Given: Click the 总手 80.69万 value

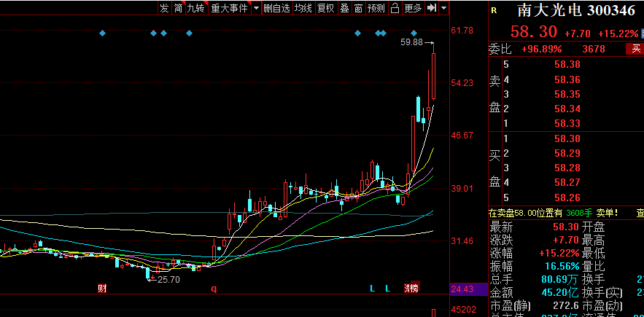Looking at the screenshot, I should (560, 280).
